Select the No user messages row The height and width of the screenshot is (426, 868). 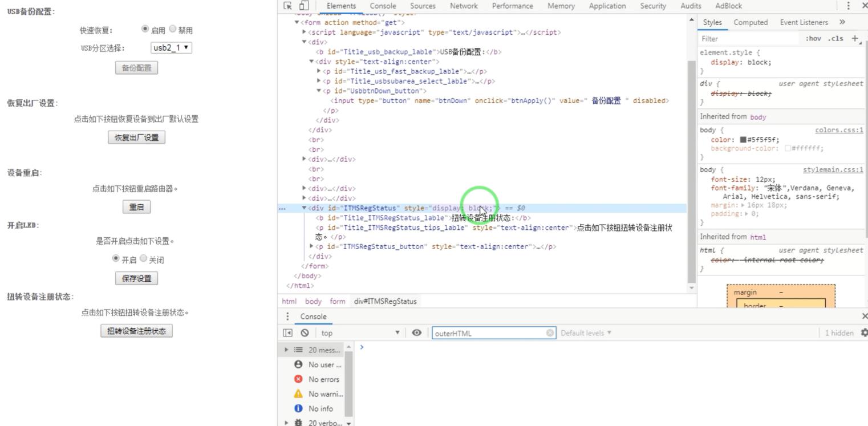click(x=318, y=364)
